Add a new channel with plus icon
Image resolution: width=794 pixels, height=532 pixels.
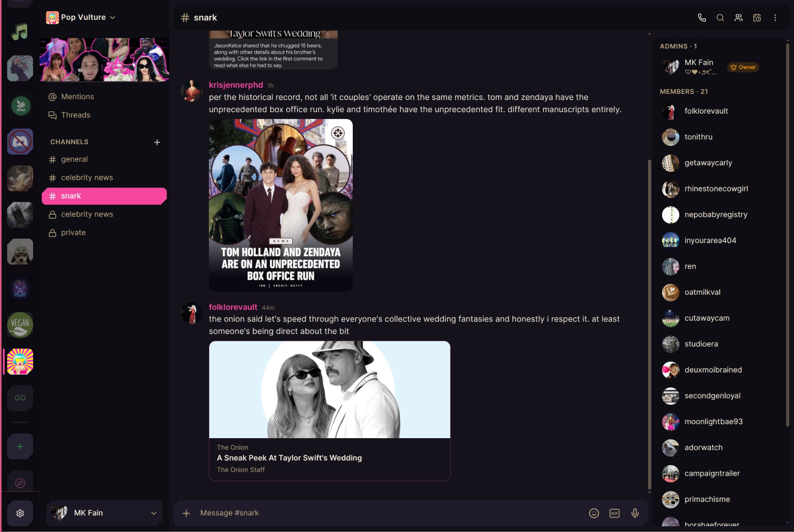pyautogui.click(x=157, y=142)
